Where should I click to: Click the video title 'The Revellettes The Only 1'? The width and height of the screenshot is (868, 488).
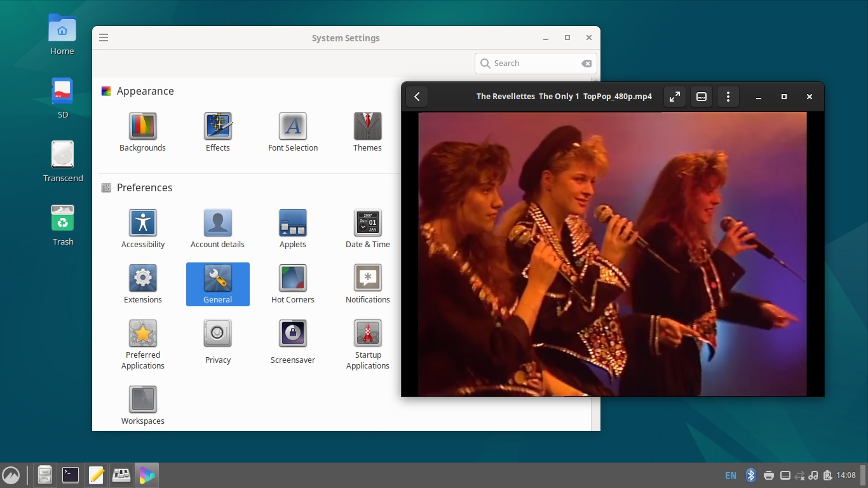click(528, 97)
